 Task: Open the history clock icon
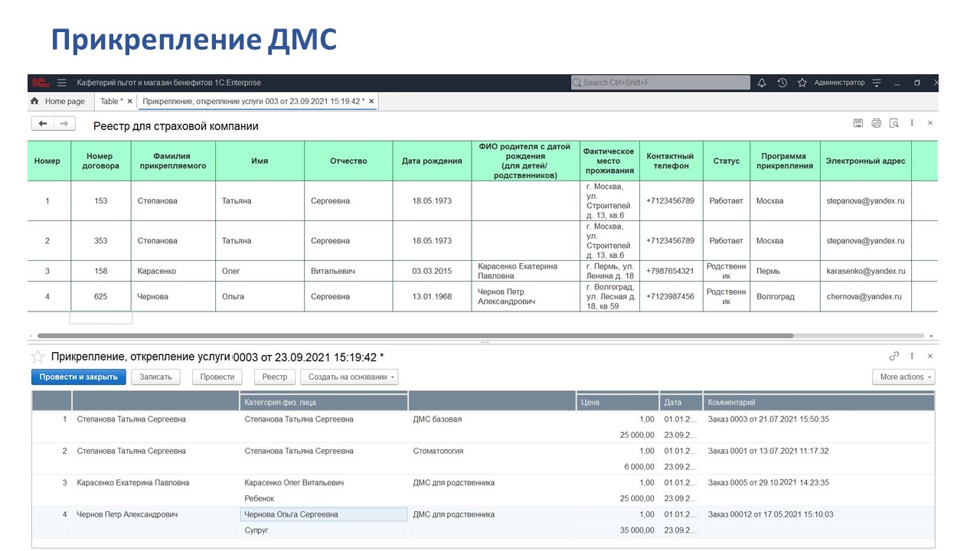point(782,83)
